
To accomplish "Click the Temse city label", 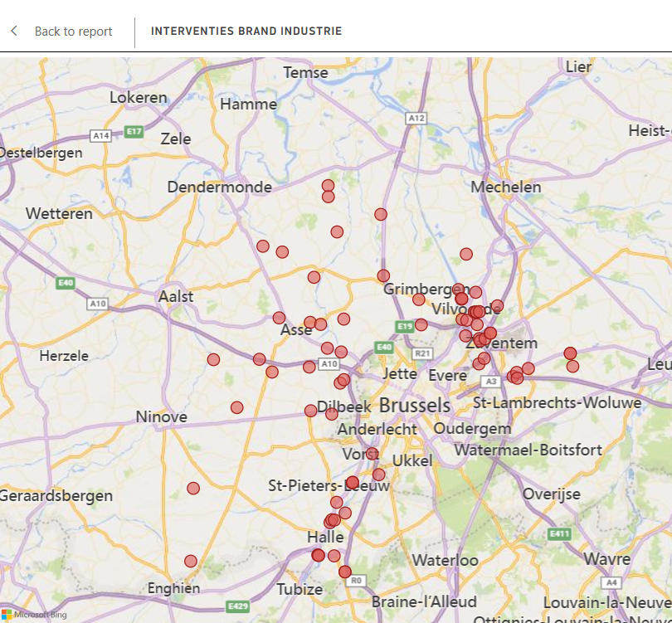I will pyautogui.click(x=305, y=72).
